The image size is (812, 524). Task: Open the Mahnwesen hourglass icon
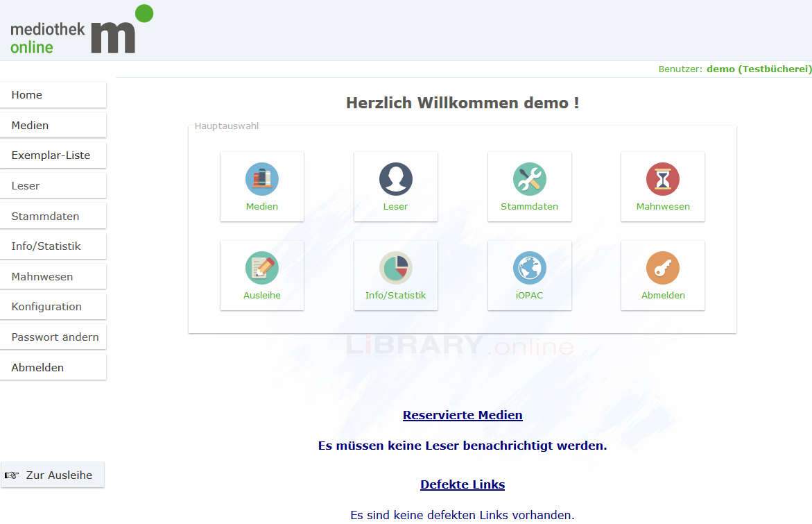coord(662,180)
